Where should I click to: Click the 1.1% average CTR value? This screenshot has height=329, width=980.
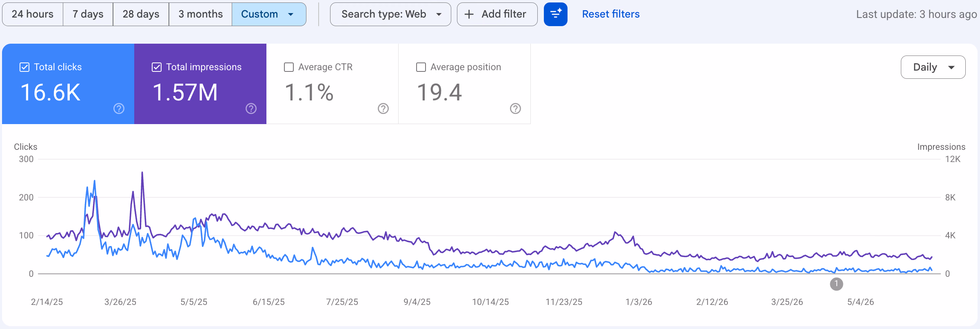pos(309,92)
